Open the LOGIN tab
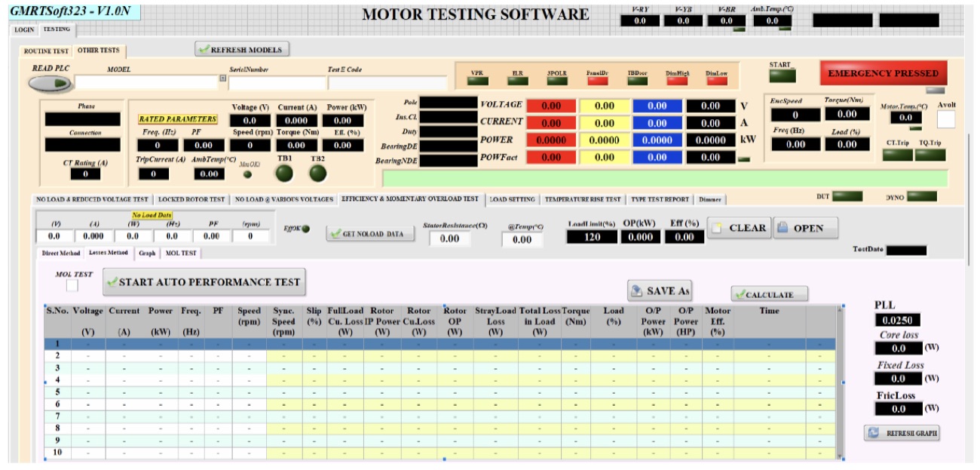The image size is (980, 470). [25, 29]
